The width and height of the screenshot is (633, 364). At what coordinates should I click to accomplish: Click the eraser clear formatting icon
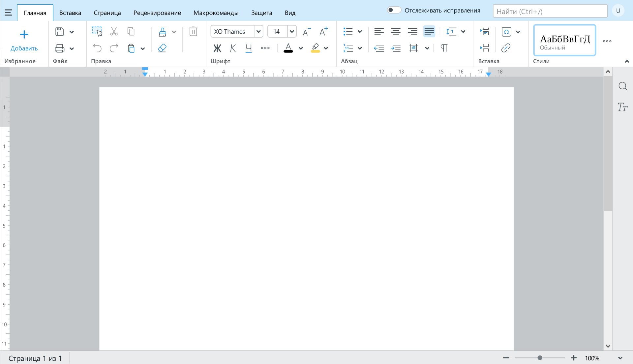[x=162, y=48]
